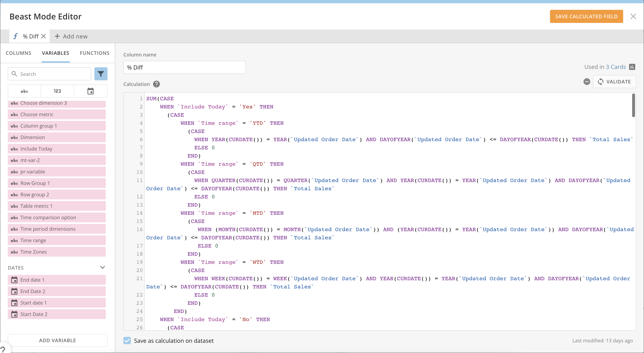
Task: Toggle the calendar date variable filter
Action: pos(91,91)
